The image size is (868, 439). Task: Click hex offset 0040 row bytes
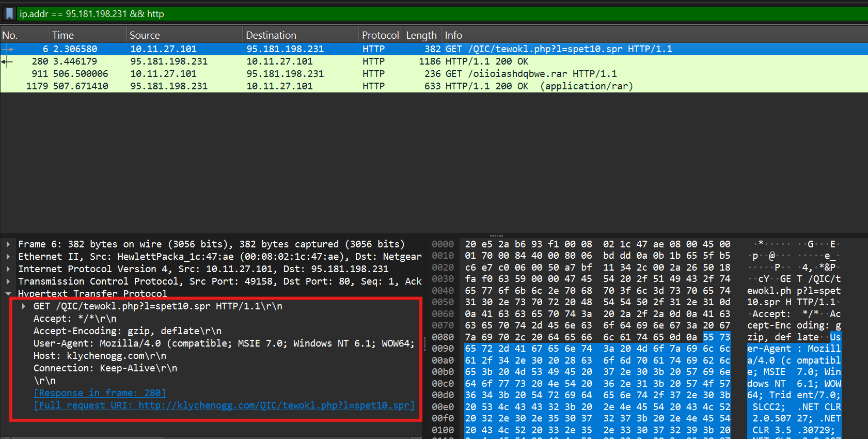pos(597,291)
